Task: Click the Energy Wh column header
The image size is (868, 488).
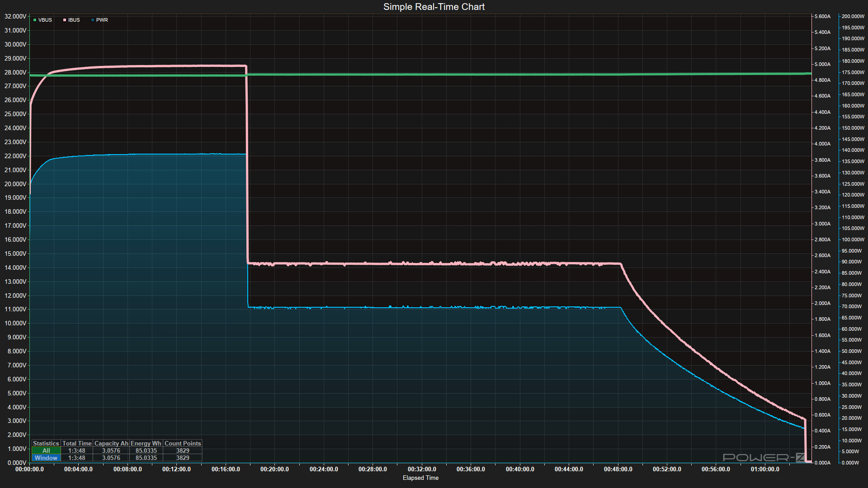Action: [x=146, y=443]
